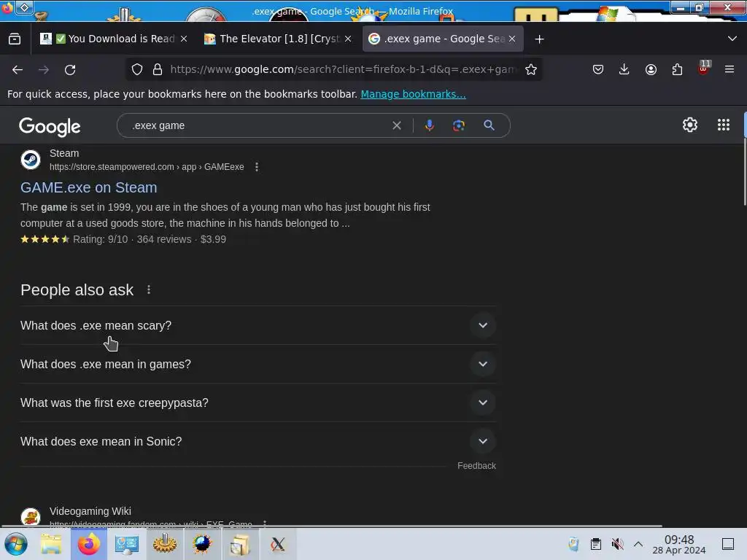The height and width of the screenshot is (560, 747).
Task: Open Google quick settings gear
Action: coord(690,125)
